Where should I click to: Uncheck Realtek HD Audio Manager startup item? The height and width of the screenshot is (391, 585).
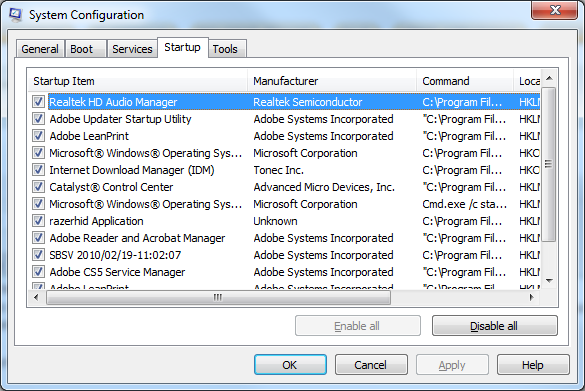pyautogui.click(x=38, y=101)
